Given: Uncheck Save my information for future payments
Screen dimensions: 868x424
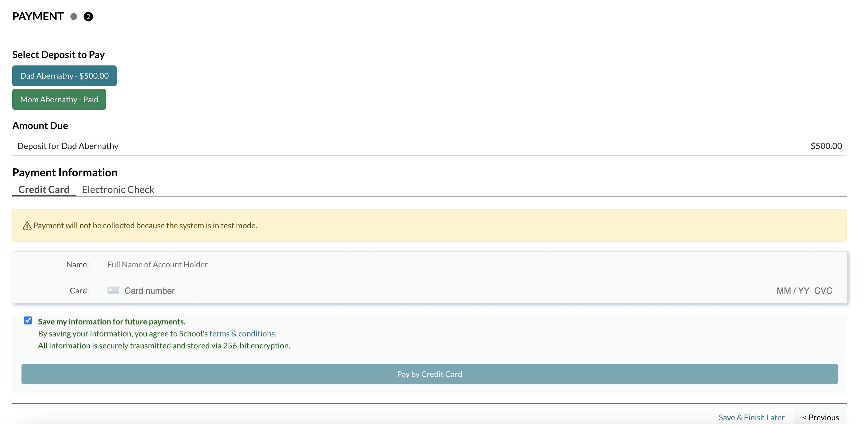Looking at the screenshot, I should click(x=28, y=320).
